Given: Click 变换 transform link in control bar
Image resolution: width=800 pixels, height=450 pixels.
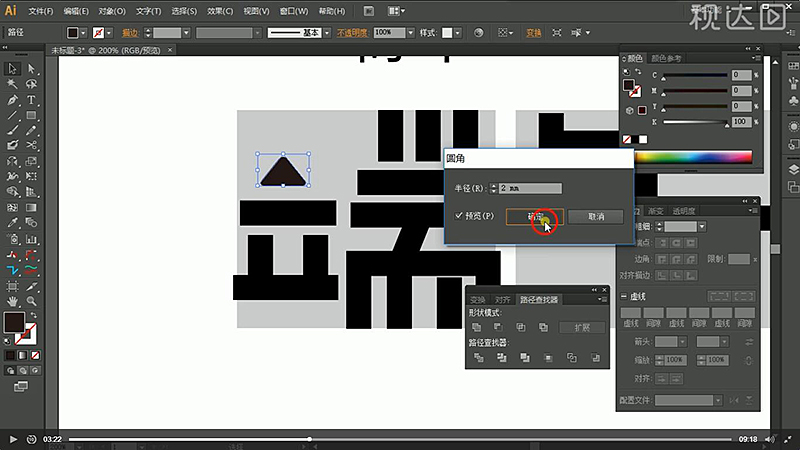Looking at the screenshot, I should [534, 33].
